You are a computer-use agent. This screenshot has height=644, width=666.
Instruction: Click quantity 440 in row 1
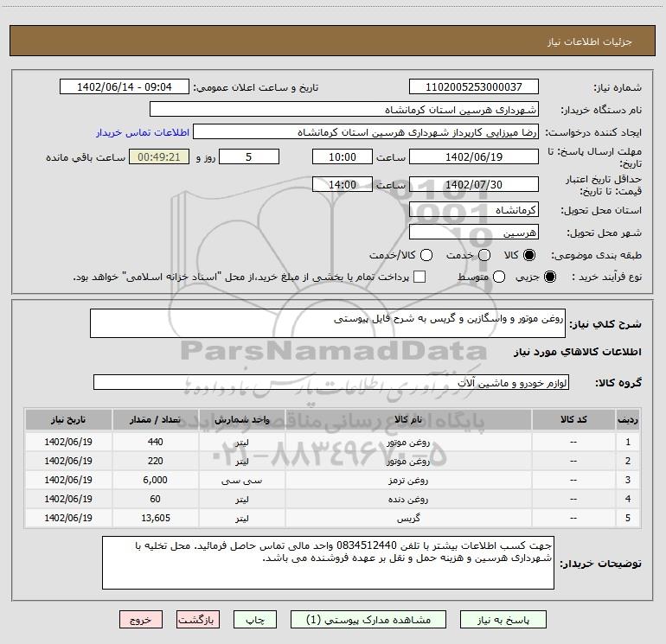[155, 442]
